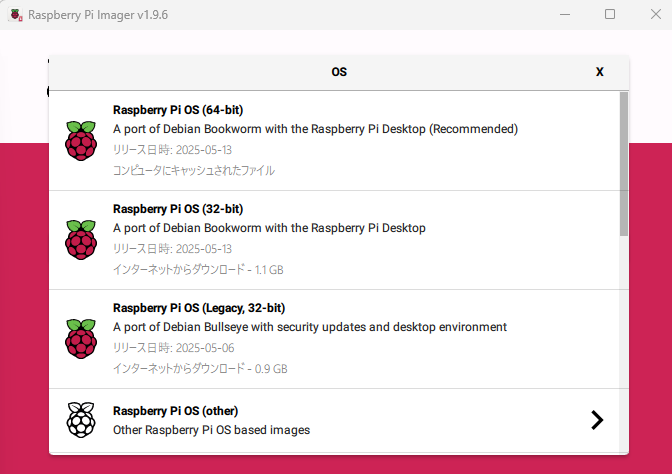Maximize the Raspberry Pi Imager window

pyautogui.click(x=610, y=15)
